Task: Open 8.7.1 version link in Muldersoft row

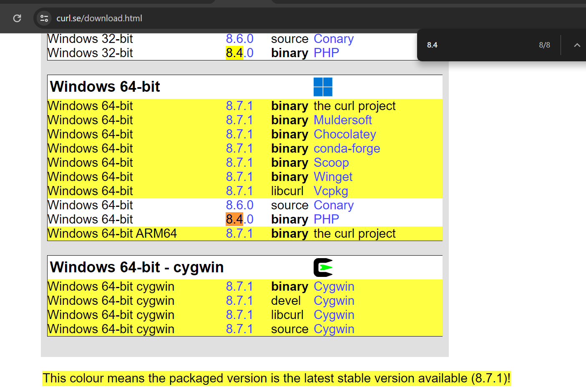Action: (239, 120)
